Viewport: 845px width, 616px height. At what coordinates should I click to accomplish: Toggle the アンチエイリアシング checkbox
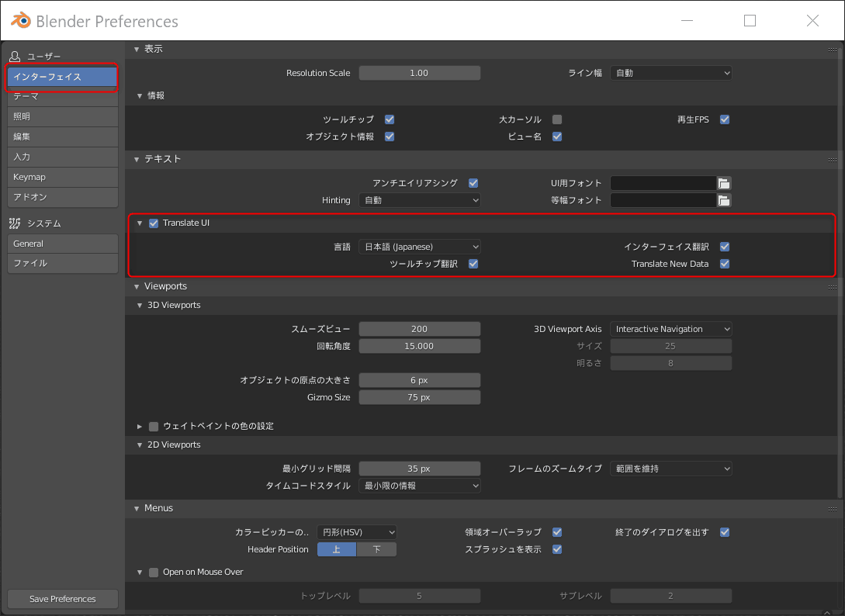[473, 183]
